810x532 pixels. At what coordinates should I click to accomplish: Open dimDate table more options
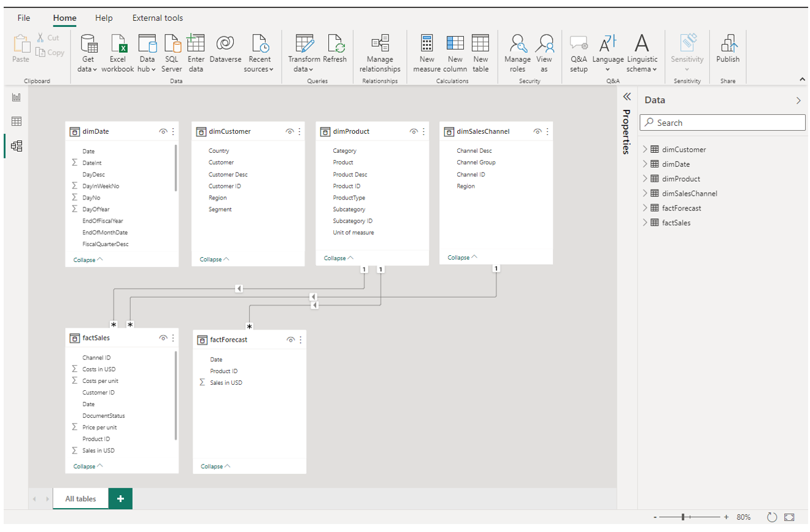[173, 131]
